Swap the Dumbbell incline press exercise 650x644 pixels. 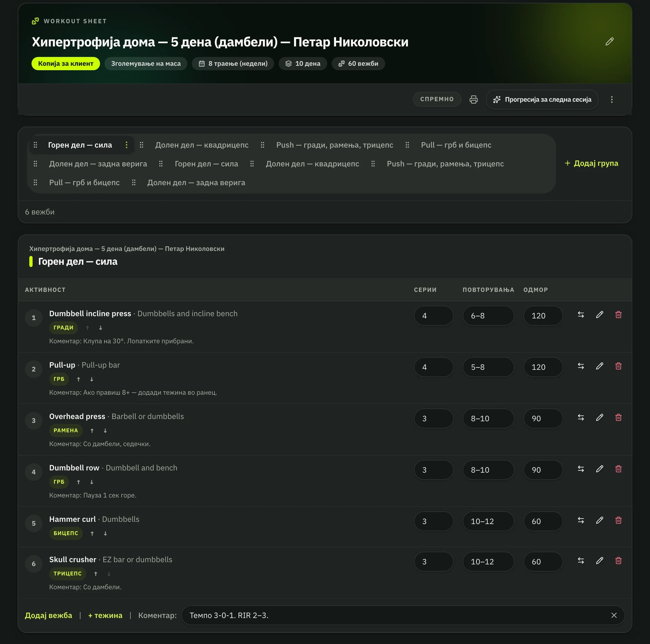[x=581, y=315]
